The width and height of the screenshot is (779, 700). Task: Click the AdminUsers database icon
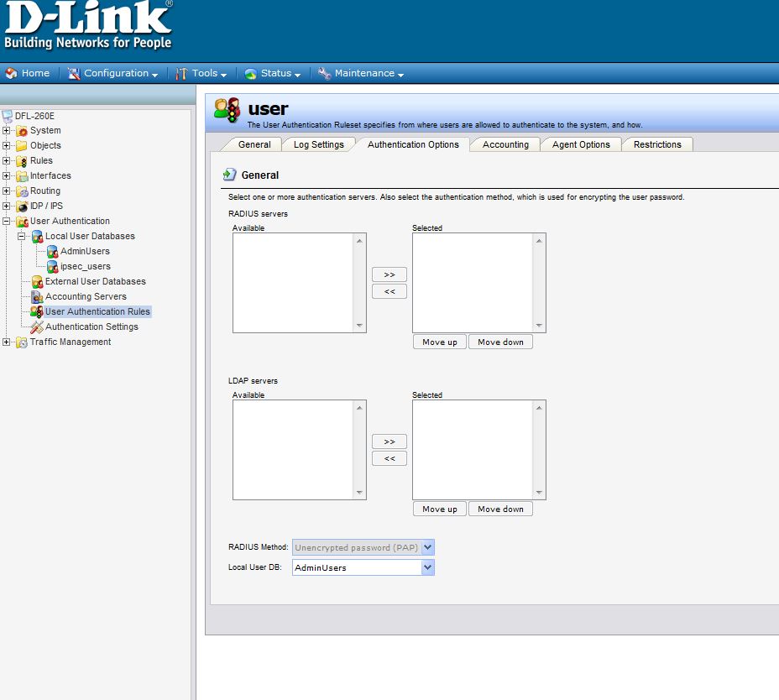click(52, 252)
